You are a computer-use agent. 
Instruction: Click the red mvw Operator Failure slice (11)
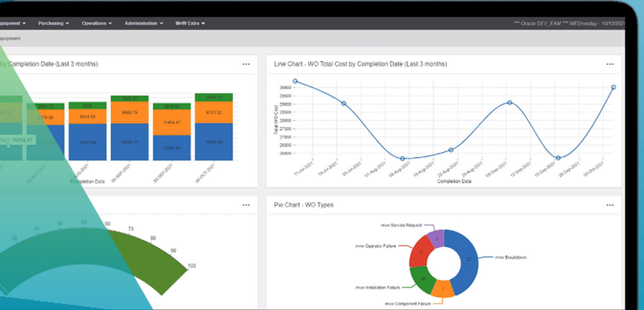pyautogui.click(x=420, y=252)
